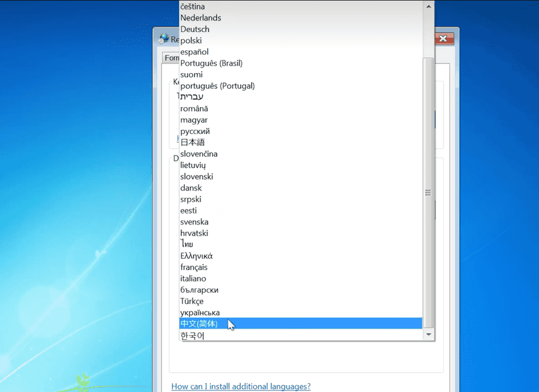Select 日本語 in the dropdown list

(192, 142)
